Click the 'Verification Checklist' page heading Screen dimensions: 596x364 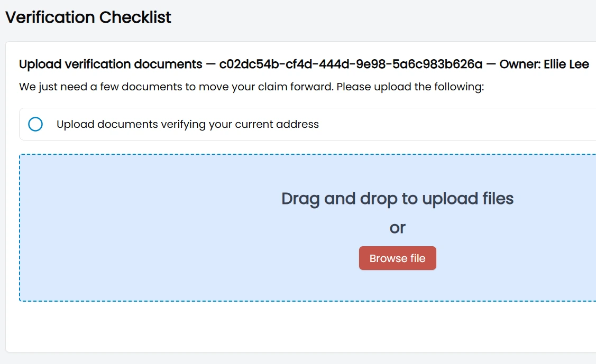[x=88, y=17]
